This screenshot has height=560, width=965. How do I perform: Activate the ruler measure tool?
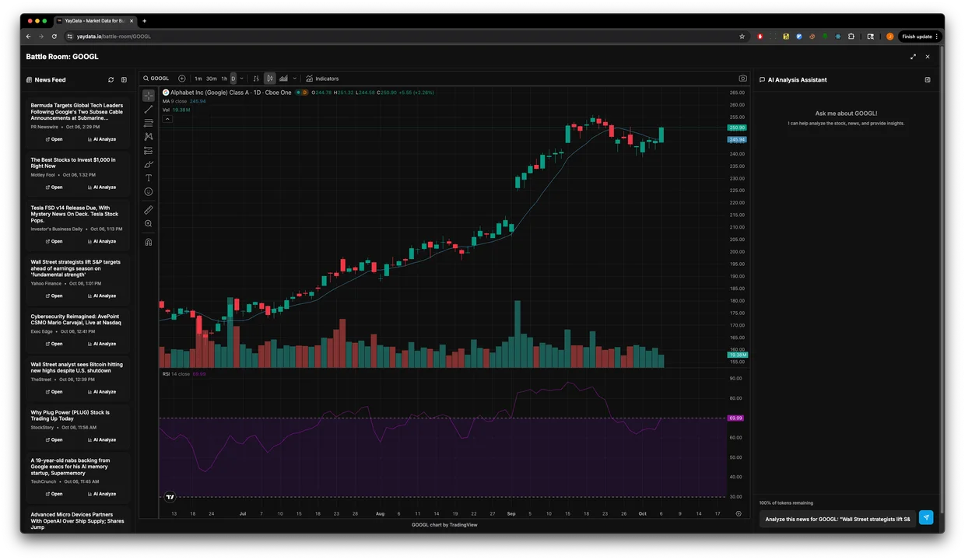[149, 210]
